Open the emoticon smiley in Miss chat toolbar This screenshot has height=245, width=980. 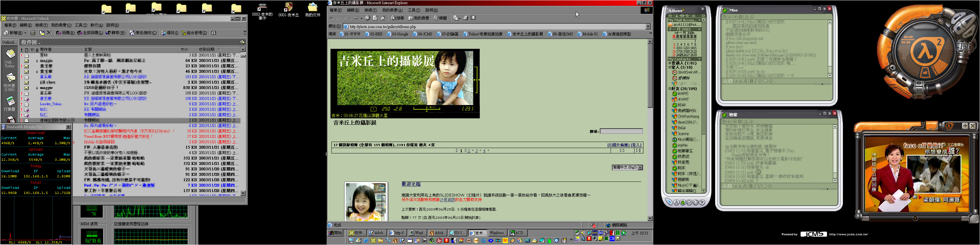[770, 81]
